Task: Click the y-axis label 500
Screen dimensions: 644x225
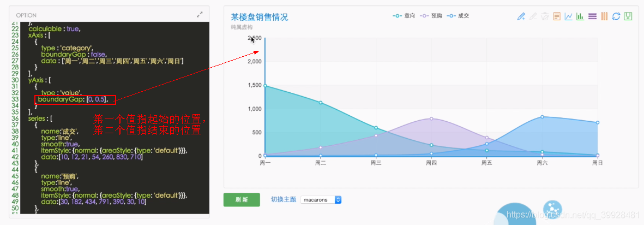Action: point(257,133)
